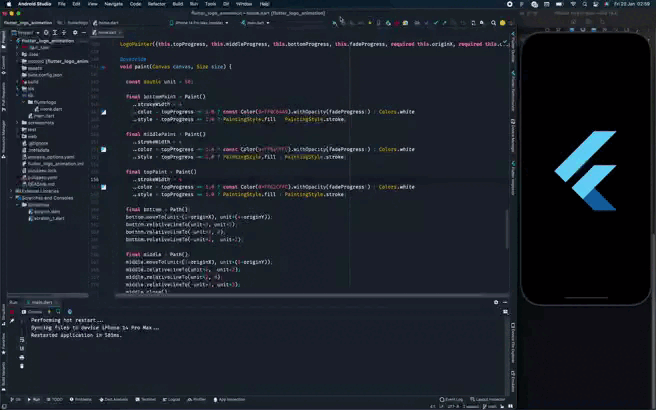Viewport: 656px width, 410px height.
Task: Click expand all in the Project panel
Action: [x=55, y=33]
